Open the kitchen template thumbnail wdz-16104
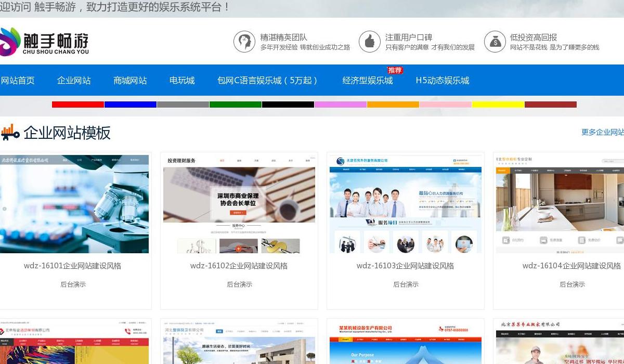 tap(560, 204)
